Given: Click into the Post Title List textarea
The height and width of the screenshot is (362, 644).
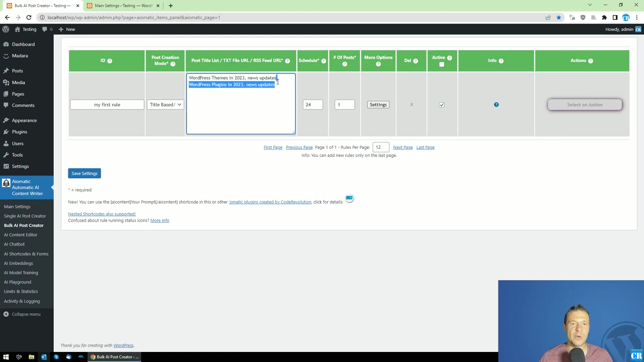Looking at the screenshot, I should tap(241, 104).
